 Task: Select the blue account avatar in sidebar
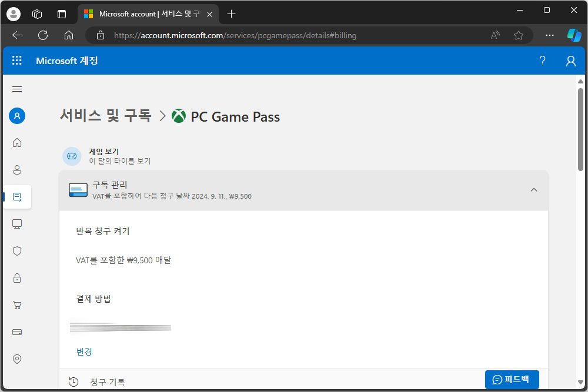pyautogui.click(x=17, y=116)
